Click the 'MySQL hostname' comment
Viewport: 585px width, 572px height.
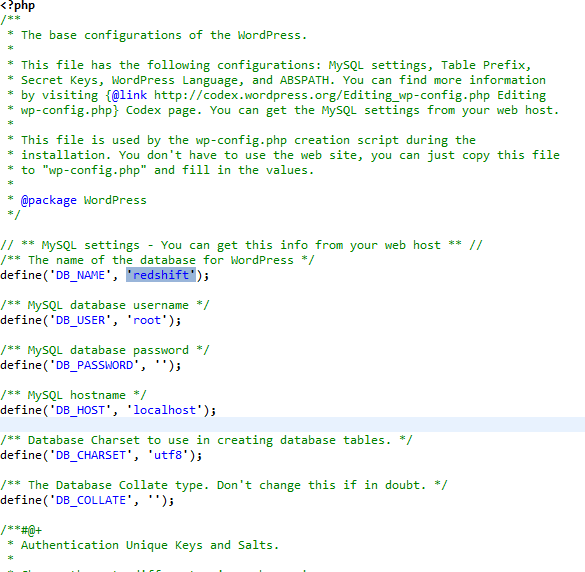[x=73, y=395]
